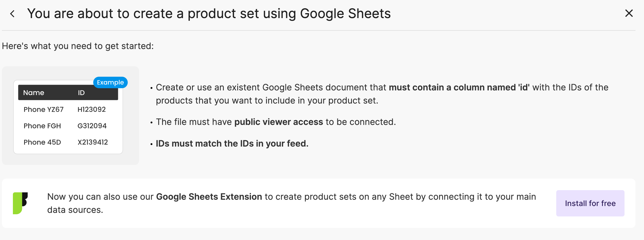Screen dimensions: 644x240
Task: Click the X2139412 ID cell
Action: point(93,142)
